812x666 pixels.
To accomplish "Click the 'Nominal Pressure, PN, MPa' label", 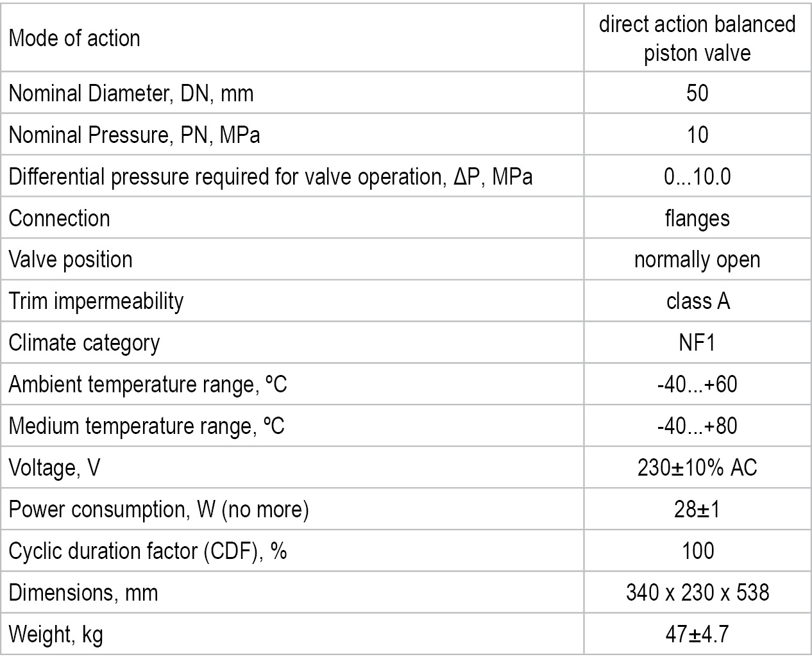I will click(x=134, y=135).
